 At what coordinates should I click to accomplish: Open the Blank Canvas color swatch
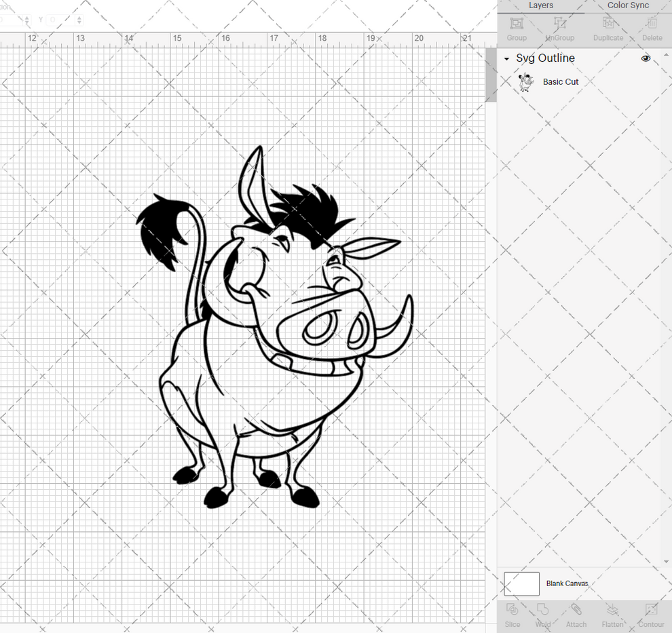(521, 583)
